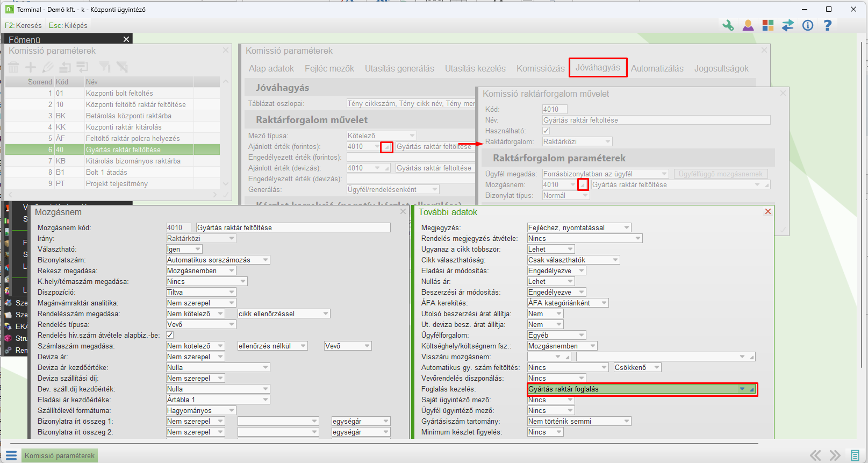The height and width of the screenshot is (463, 868).
Task: Click the double right chevron in bottom bar
Action: (835, 455)
